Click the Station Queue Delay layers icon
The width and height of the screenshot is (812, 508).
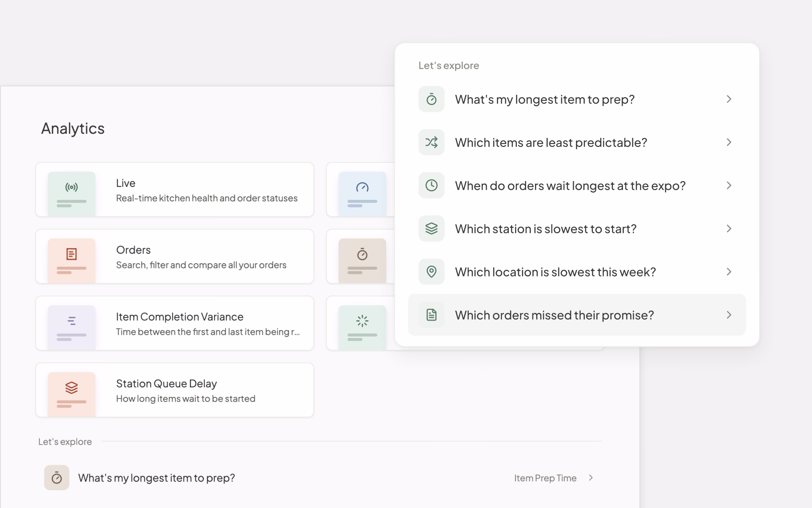pos(71,387)
